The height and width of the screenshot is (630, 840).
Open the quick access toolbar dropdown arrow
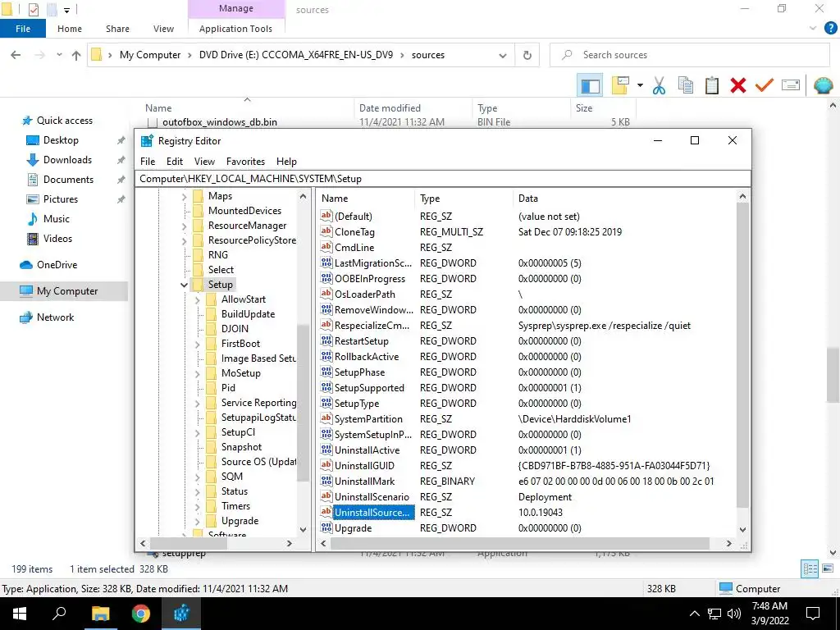[x=66, y=10]
